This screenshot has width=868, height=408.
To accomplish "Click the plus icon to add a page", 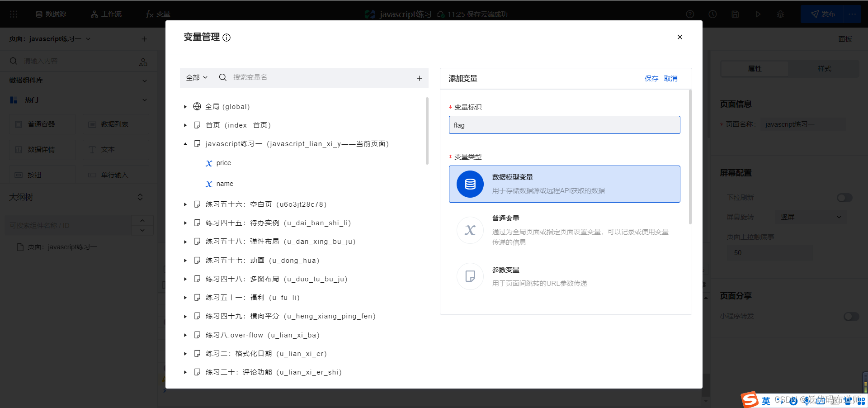I will pos(144,39).
